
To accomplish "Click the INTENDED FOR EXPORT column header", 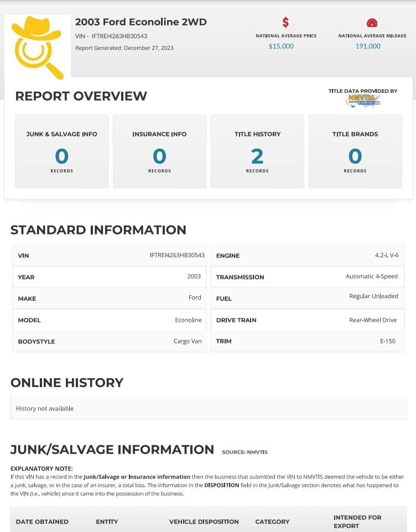I will click(x=357, y=521).
